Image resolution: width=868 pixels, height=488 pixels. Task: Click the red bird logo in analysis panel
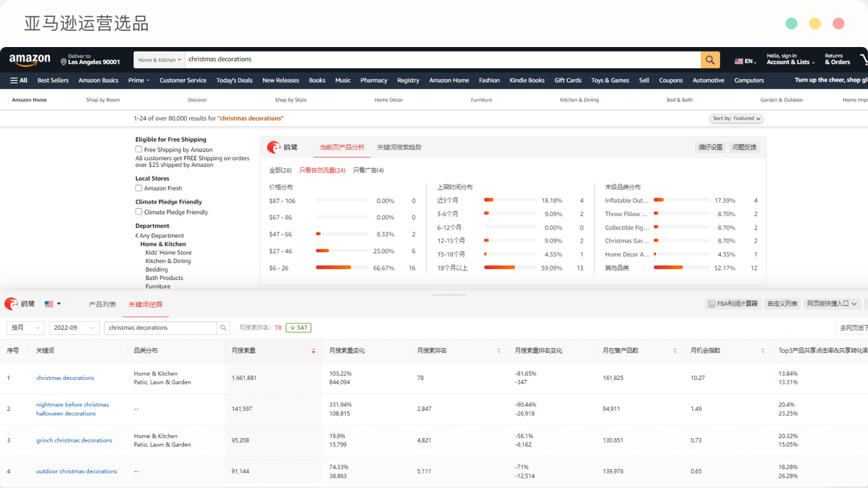(x=274, y=147)
